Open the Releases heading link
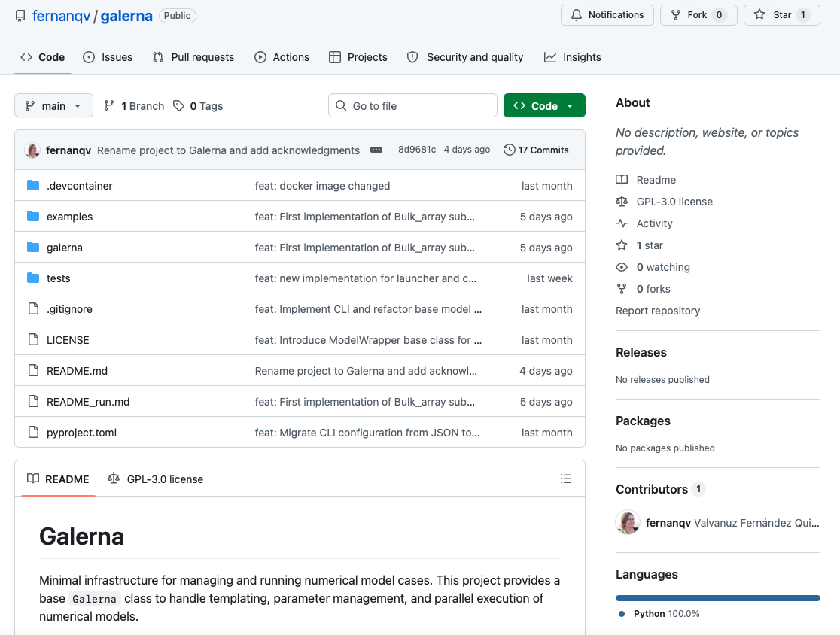The width and height of the screenshot is (840, 635). click(x=641, y=352)
